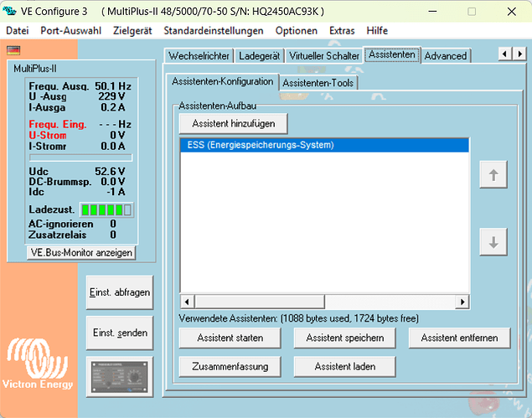
Task: Show the VE.Bus-Monitor
Action: pos(81,253)
